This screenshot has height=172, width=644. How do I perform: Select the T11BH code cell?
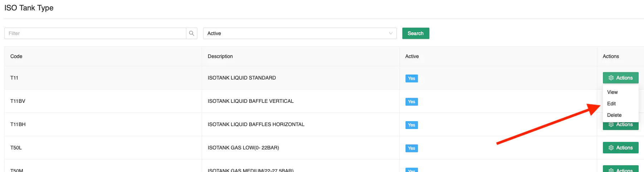[x=18, y=124]
